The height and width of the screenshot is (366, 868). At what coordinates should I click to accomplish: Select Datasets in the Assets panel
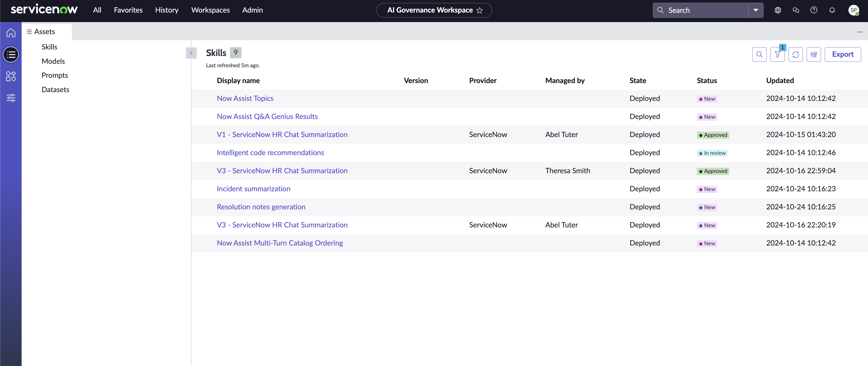coord(55,90)
